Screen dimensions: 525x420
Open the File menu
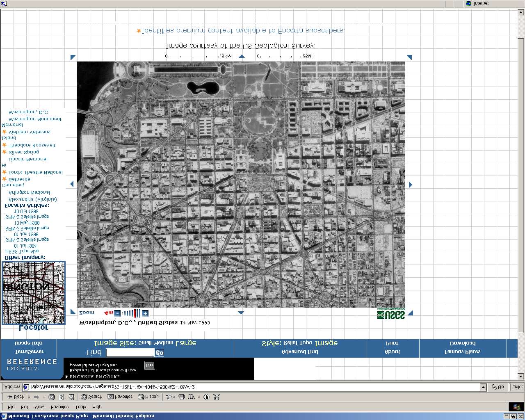pyautogui.click(x=11, y=407)
